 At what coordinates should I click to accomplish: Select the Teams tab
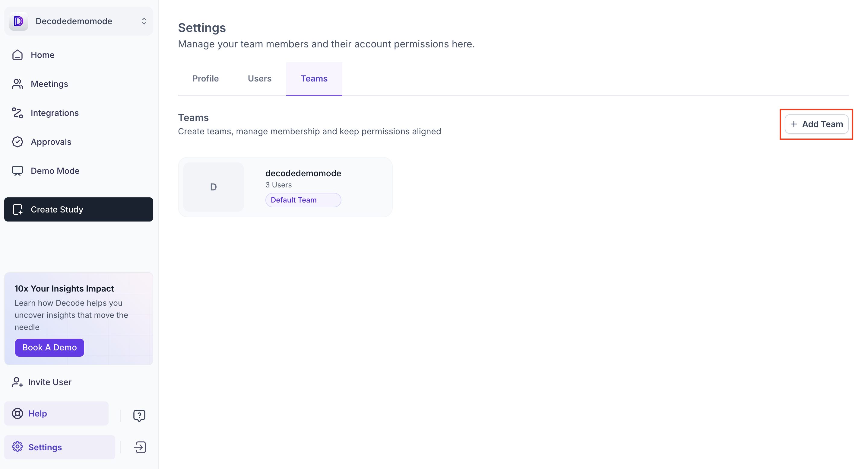tap(314, 78)
